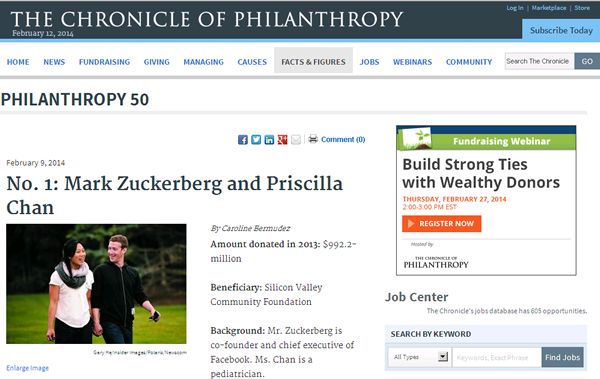
Task: Go to the Fundraising section
Action: pyautogui.click(x=104, y=62)
